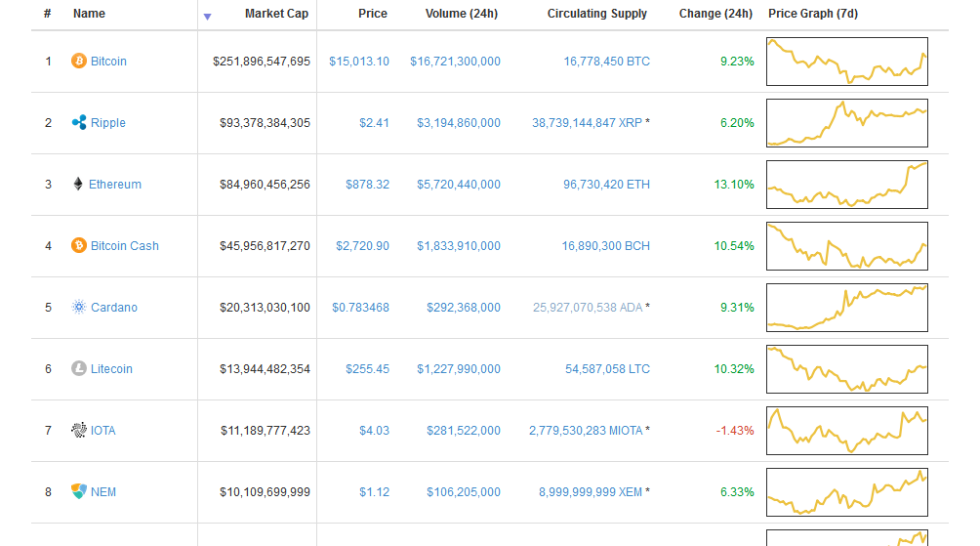This screenshot has width=980, height=546.
Task: Open the Litecoin name link
Action: (x=111, y=369)
